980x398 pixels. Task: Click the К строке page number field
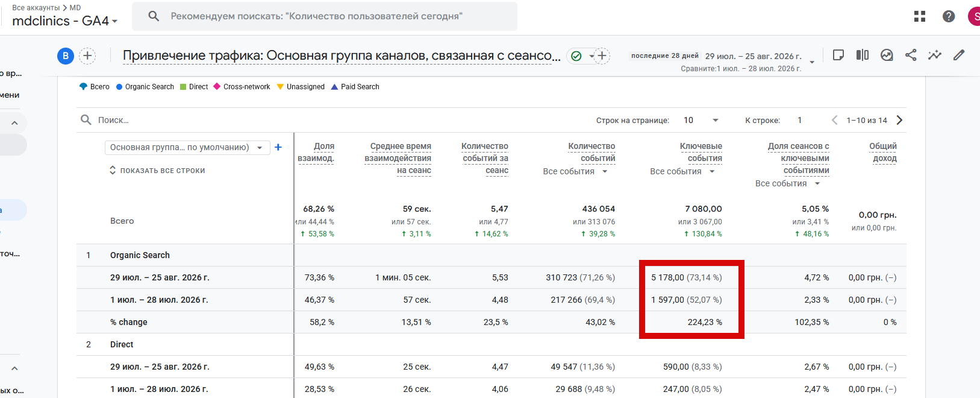click(800, 120)
